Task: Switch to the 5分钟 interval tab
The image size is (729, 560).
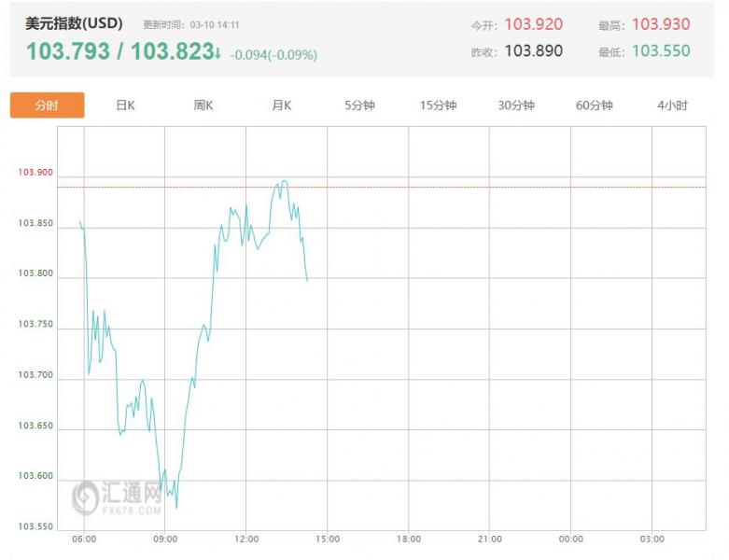Action: (x=359, y=105)
